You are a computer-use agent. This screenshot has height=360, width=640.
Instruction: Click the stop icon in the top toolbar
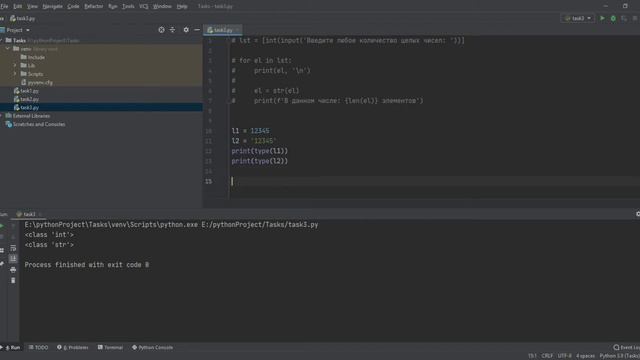click(x=635, y=18)
